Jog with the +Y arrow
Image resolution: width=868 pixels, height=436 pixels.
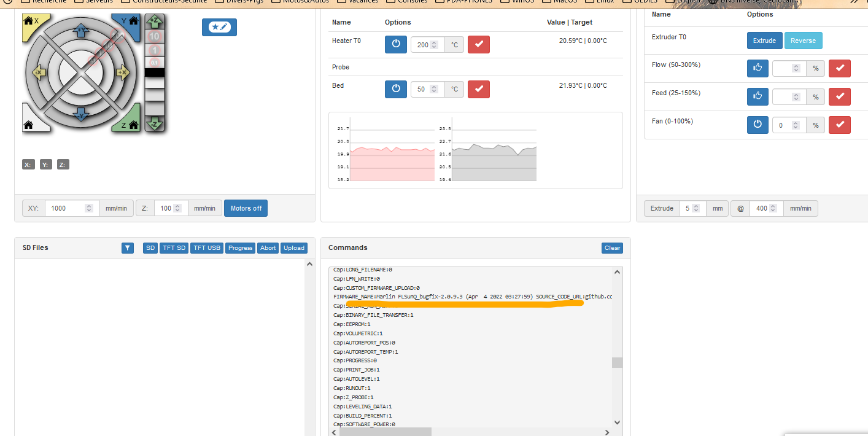(x=81, y=29)
